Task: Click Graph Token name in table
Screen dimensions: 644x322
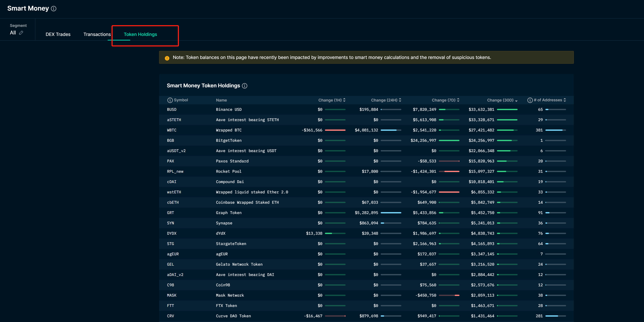Action: tap(228, 213)
